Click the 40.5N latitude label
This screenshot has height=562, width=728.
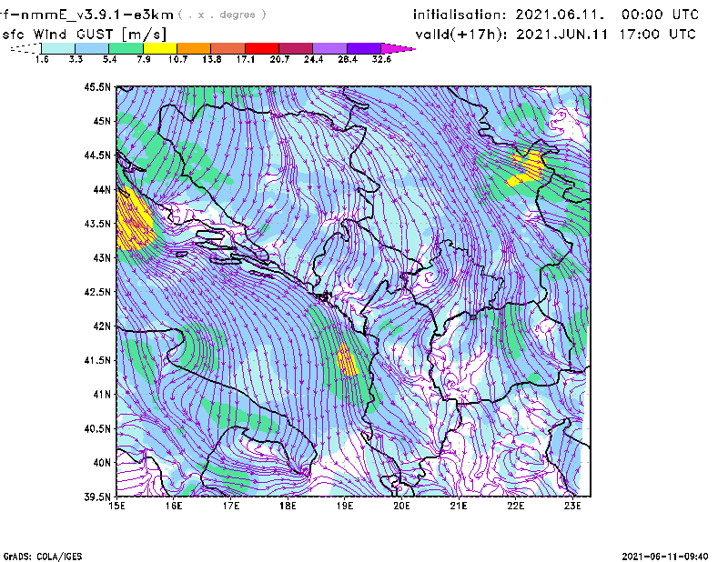97,428
